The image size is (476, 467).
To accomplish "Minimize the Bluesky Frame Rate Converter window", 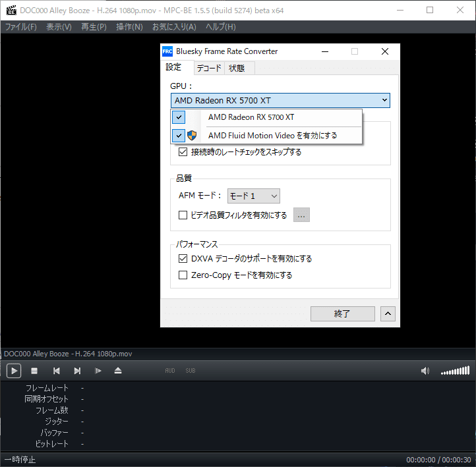I will click(x=325, y=51).
